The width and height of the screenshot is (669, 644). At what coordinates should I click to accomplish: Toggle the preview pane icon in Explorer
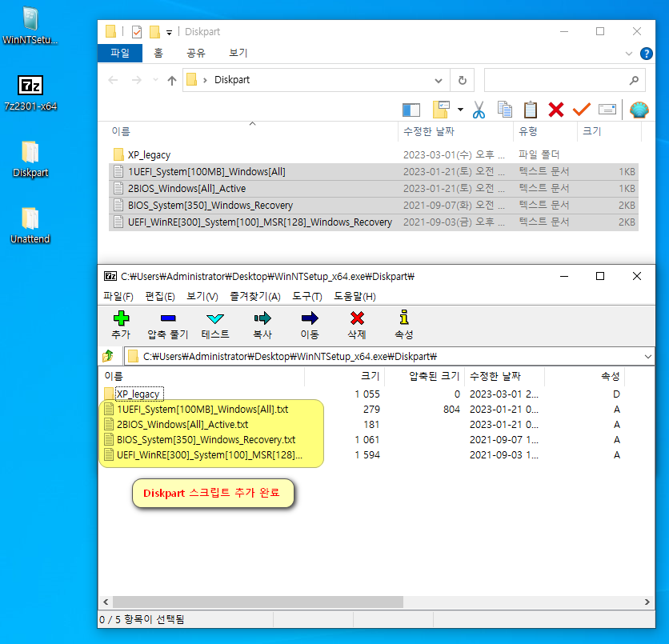pos(411,110)
